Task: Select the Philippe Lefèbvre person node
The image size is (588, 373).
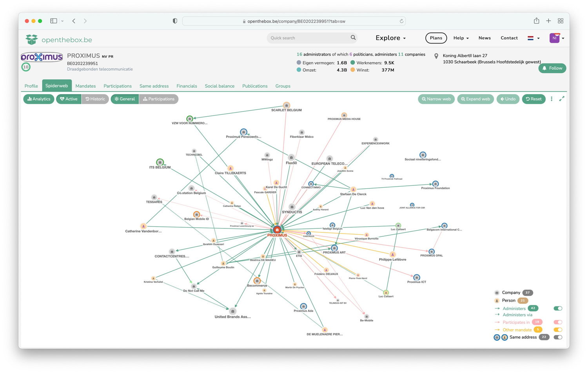Action: point(392,255)
